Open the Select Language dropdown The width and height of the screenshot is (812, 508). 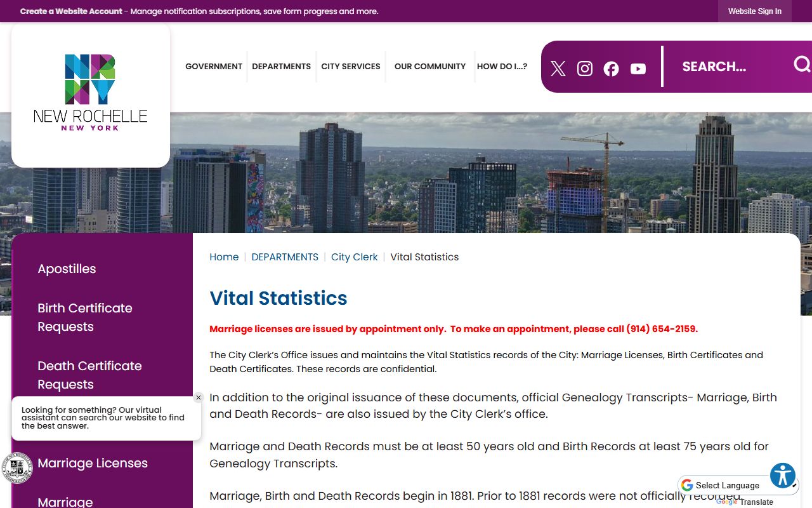click(739, 485)
